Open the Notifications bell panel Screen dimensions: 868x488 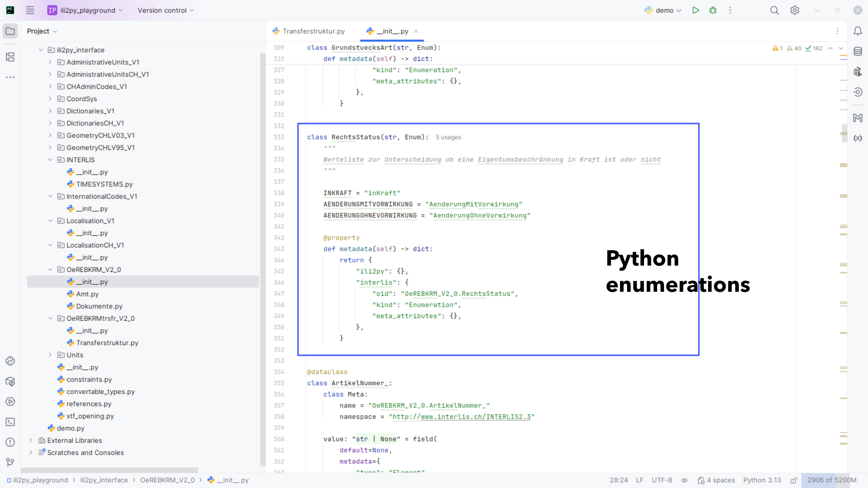pyautogui.click(x=858, y=31)
